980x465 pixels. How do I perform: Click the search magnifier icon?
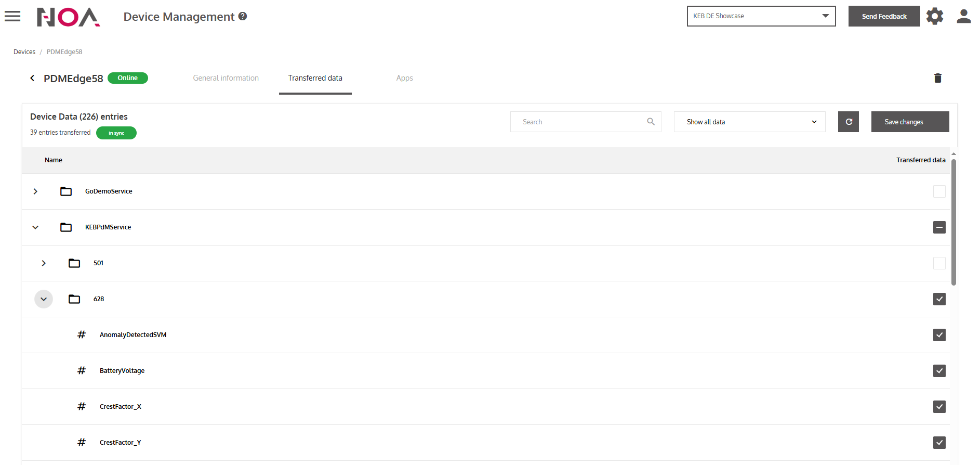pos(651,122)
